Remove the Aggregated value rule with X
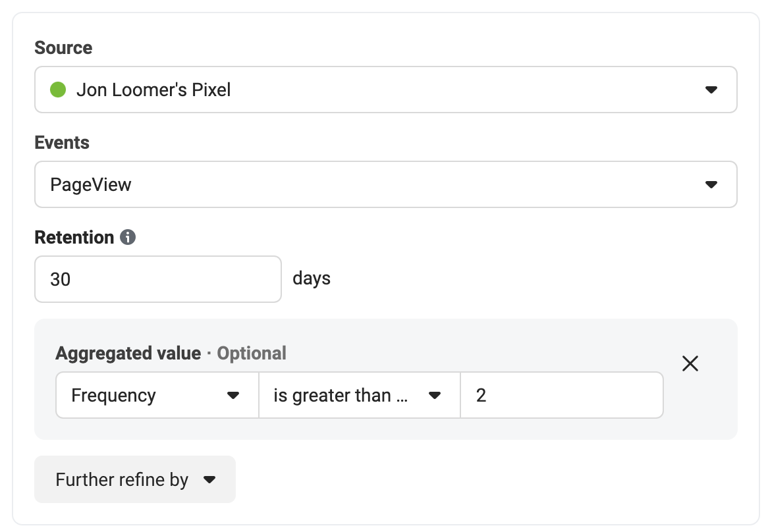The width and height of the screenshot is (768, 532). point(690,363)
